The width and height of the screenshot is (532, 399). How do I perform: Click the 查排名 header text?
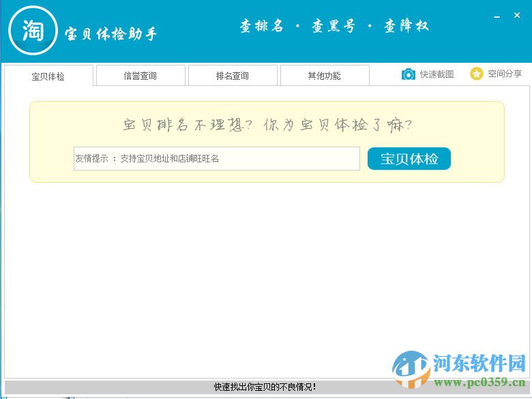point(262,26)
